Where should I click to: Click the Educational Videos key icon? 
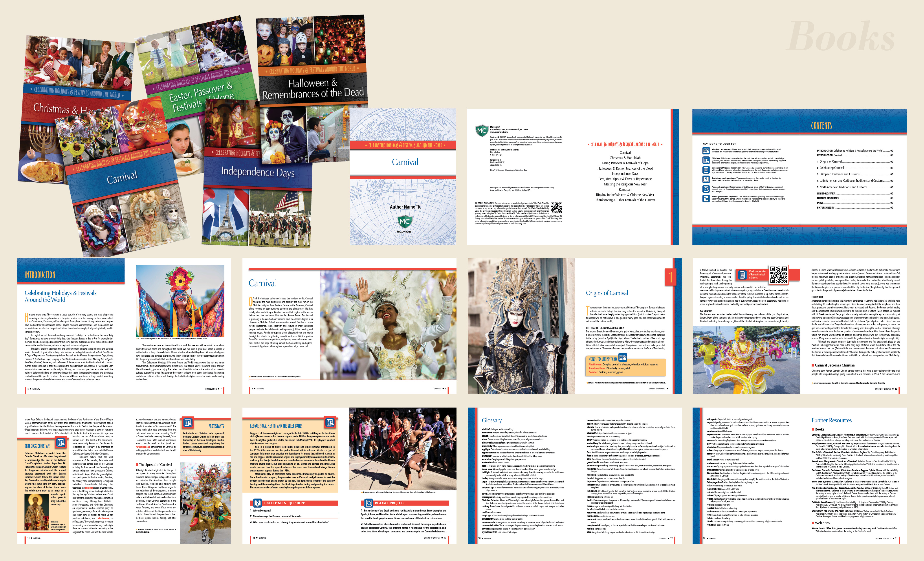[706, 169]
